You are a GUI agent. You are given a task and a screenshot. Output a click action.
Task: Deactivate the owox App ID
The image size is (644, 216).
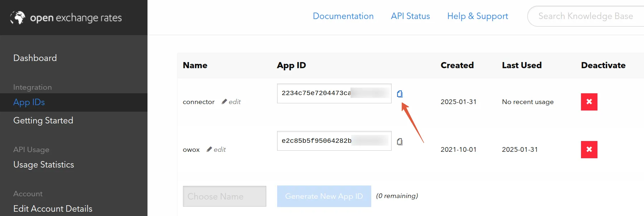coord(589,150)
